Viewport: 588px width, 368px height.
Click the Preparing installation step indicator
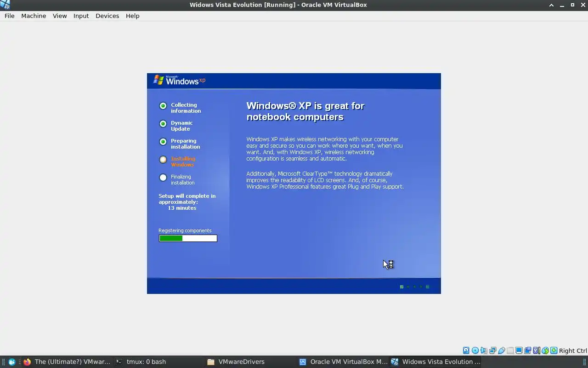pyautogui.click(x=163, y=142)
